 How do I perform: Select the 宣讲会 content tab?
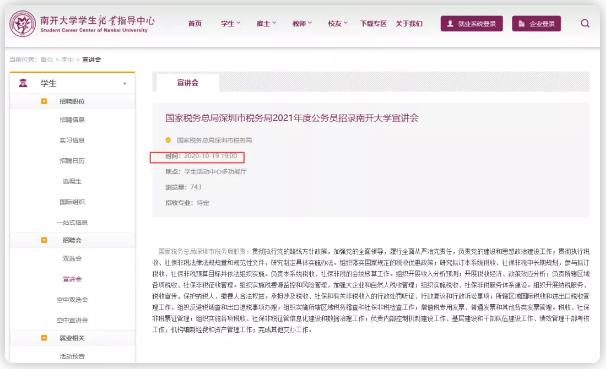coord(188,82)
